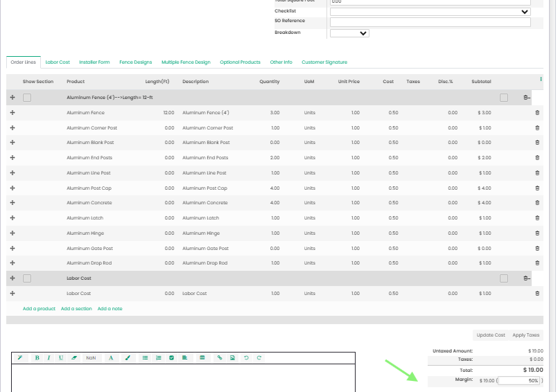
Task: Tick Show Section checkbox for Labor Cost section
Action: tap(27, 278)
